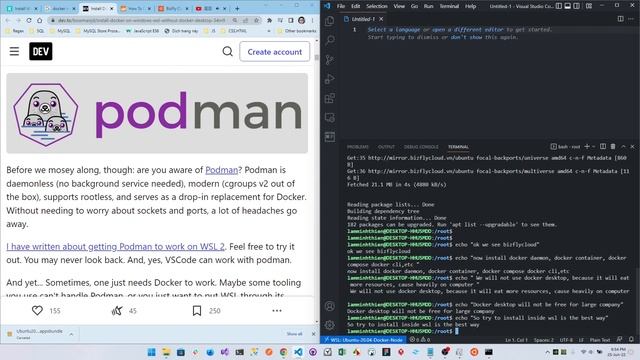This screenshot has height=360, width=640.
Task: Go to the DEV home logo
Action: pos(41,51)
